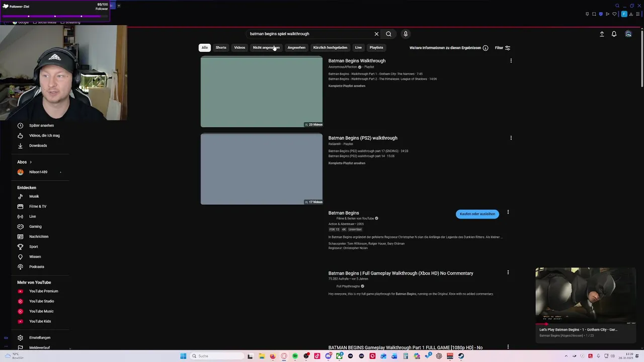This screenshot has width=644, height=362.
Task: Expand the Abos section chevron
Action: [x=31, y=162]
